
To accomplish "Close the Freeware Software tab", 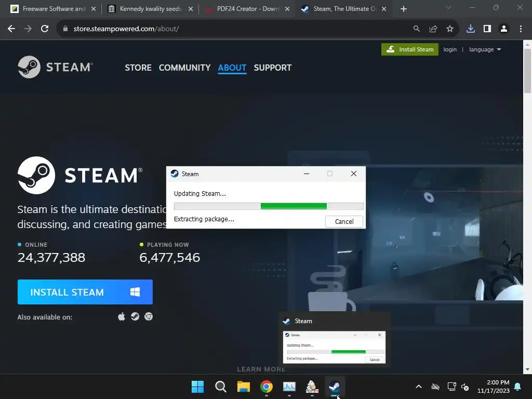I will tap(94, 9).
